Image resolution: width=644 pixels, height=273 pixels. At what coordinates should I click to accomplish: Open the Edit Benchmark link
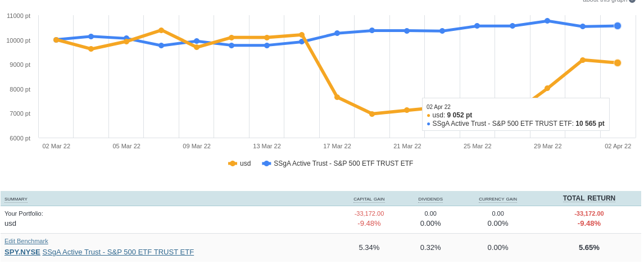[26, 241]
